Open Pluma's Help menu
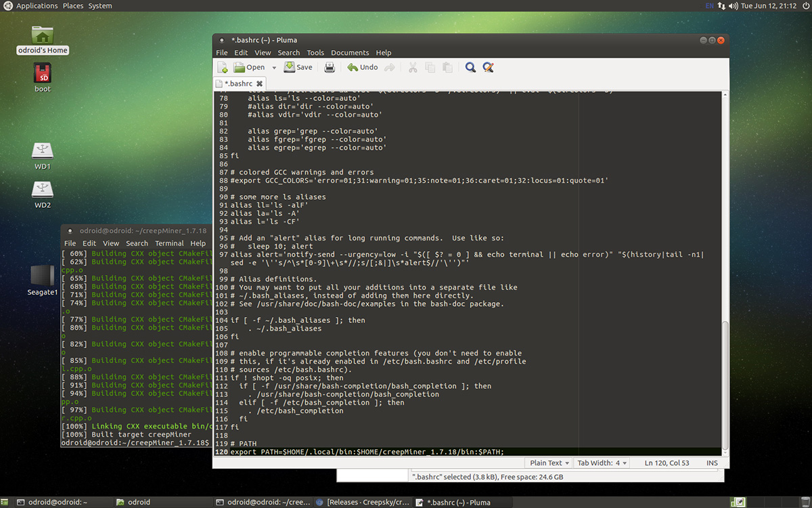 384,53
